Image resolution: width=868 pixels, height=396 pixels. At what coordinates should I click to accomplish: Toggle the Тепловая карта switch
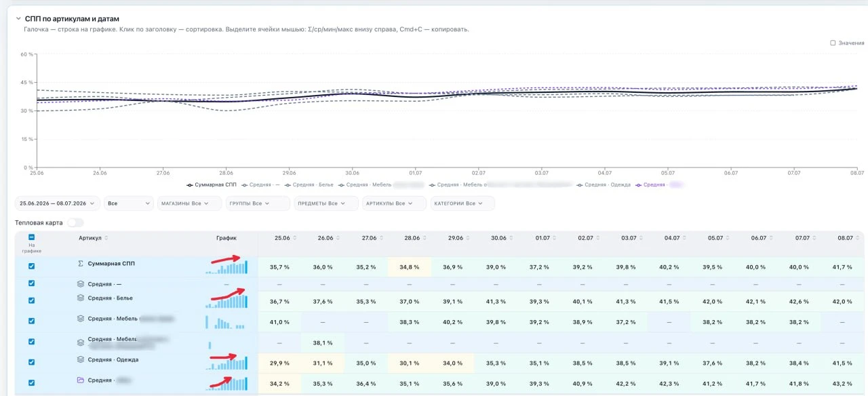[x=75, y=222]
